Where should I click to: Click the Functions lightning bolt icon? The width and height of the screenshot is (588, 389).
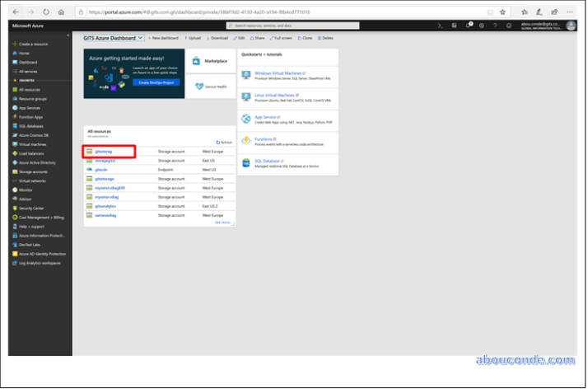pyautogui.click(x=248, y=141)
